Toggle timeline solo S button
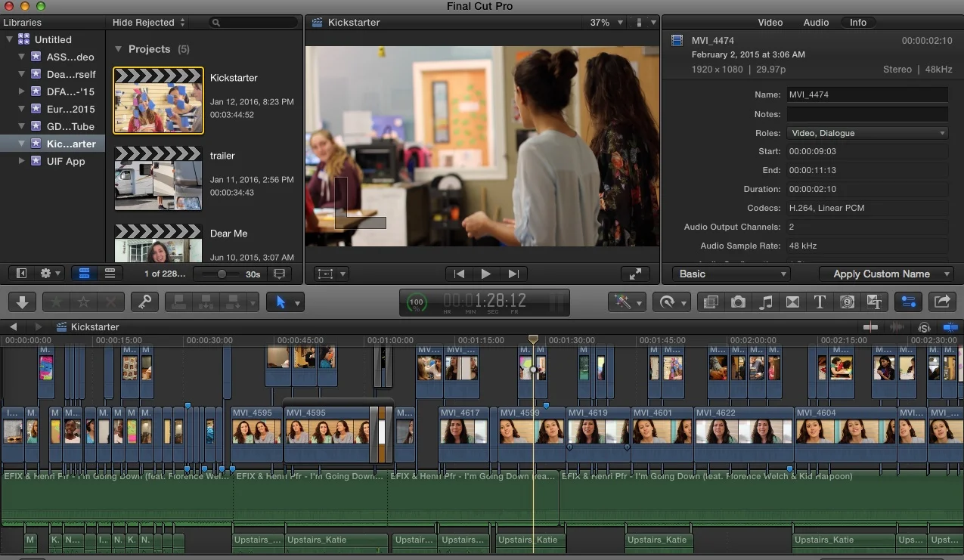 [924, 327]
